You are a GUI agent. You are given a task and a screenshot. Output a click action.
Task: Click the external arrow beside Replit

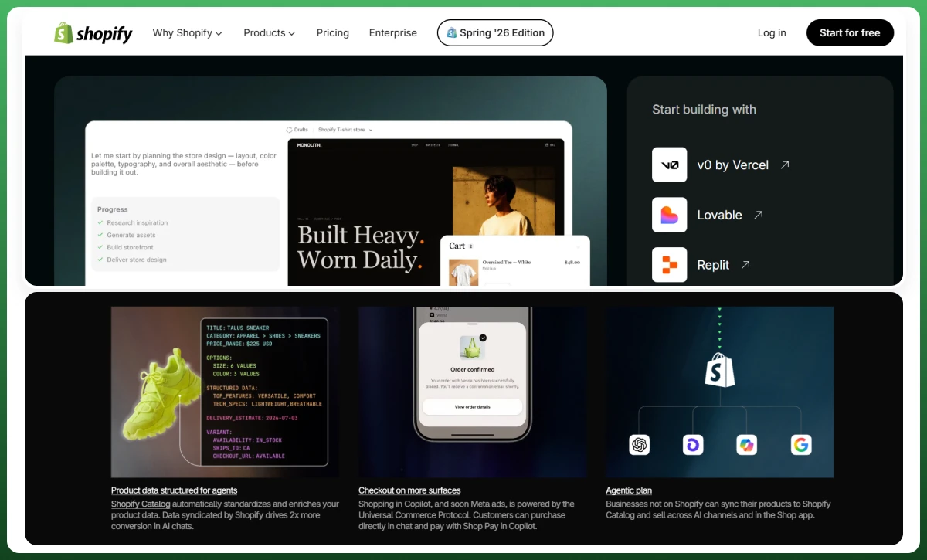(x=745, y=264)
